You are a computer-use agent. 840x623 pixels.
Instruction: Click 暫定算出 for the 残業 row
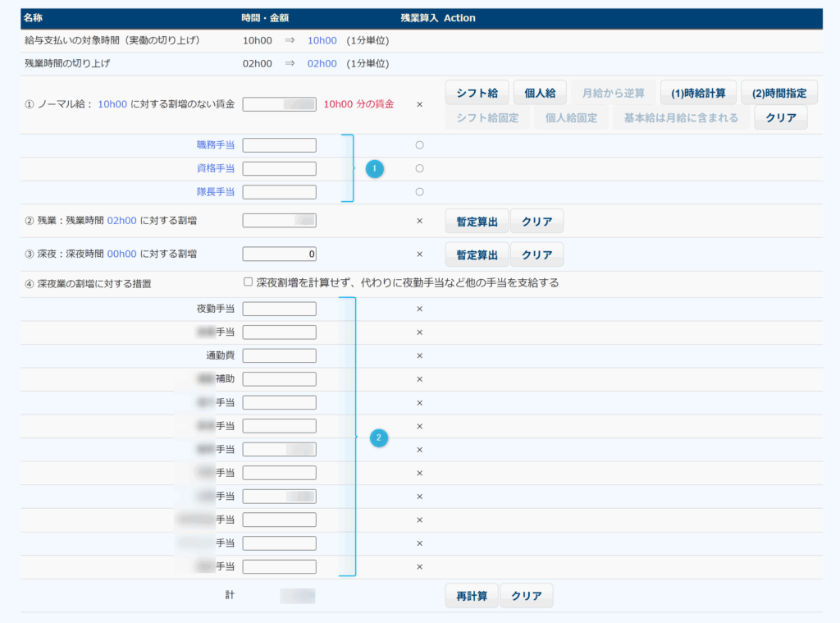[477, 221]
